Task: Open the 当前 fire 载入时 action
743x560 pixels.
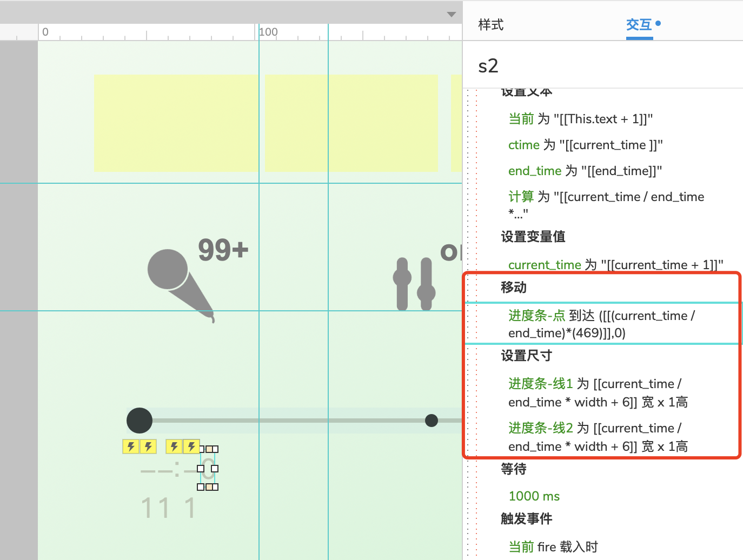Action: [553, 547]
